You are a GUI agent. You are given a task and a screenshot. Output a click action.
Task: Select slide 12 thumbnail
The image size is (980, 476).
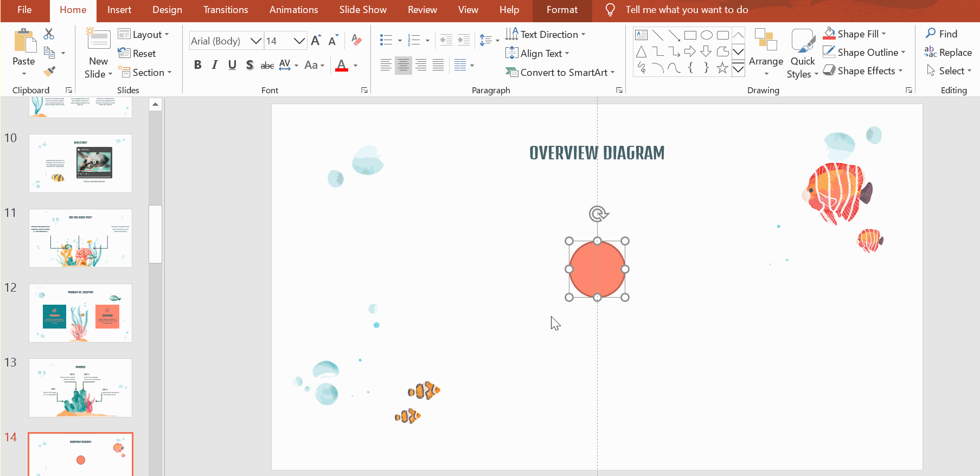[80, 313]
